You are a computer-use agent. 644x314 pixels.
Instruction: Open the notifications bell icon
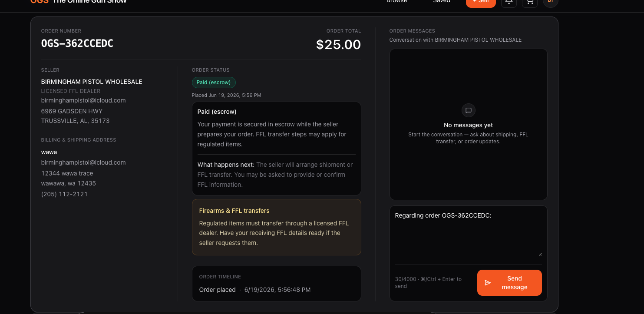pyautogui.click(x=509, y=2)
